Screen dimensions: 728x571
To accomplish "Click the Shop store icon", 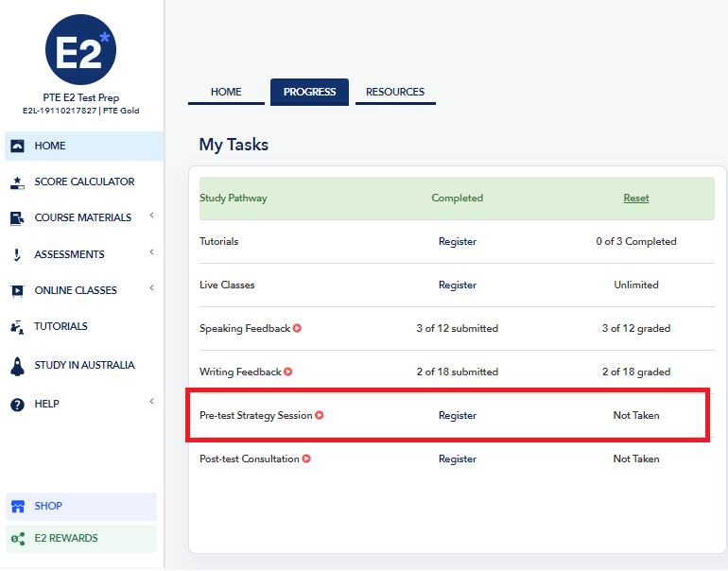I will coord(17,507).
